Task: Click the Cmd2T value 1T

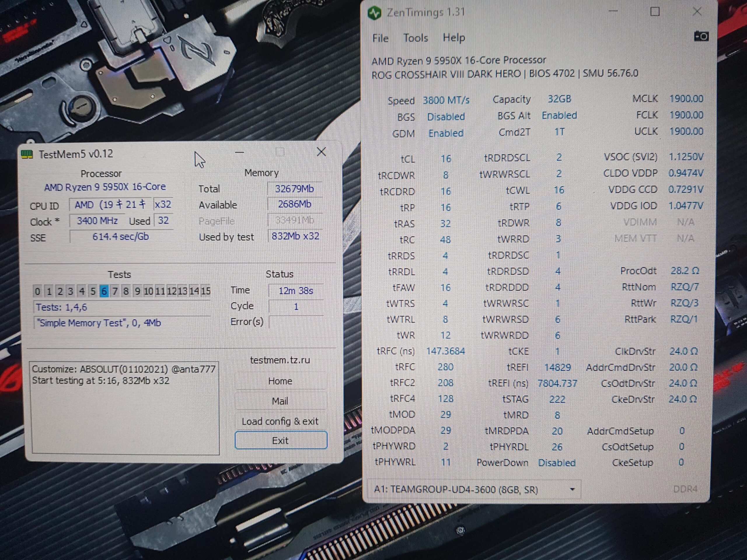Action: click(x=559, y=132)
